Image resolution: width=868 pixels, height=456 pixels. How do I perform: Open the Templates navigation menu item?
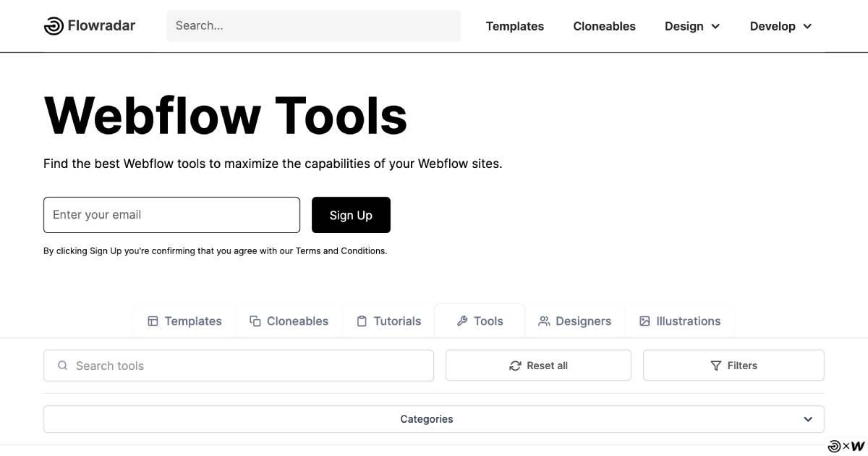tap(514, 26)
